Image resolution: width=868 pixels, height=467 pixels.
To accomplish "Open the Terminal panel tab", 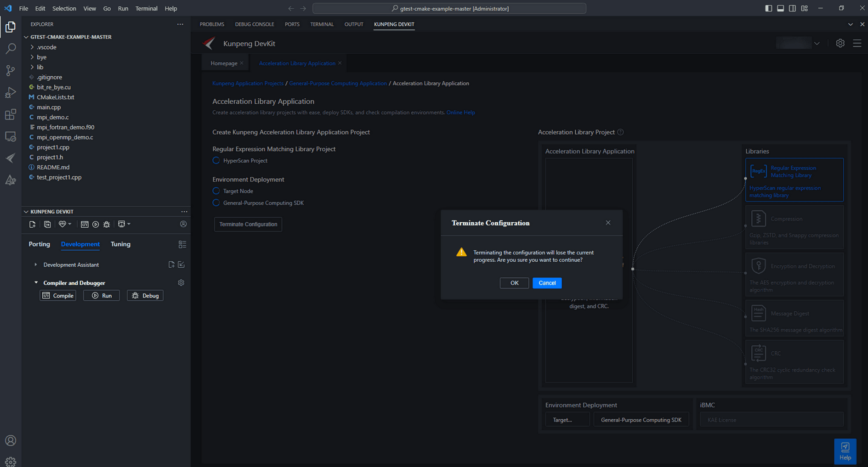I will 322,24.
